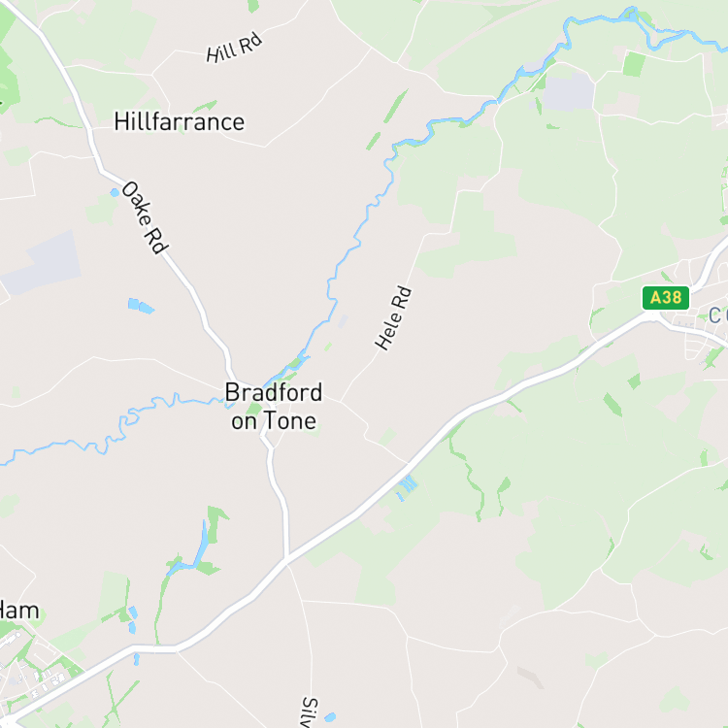Click the Hele Rd street label
728x728 pixels.
[x=393, y=318]
